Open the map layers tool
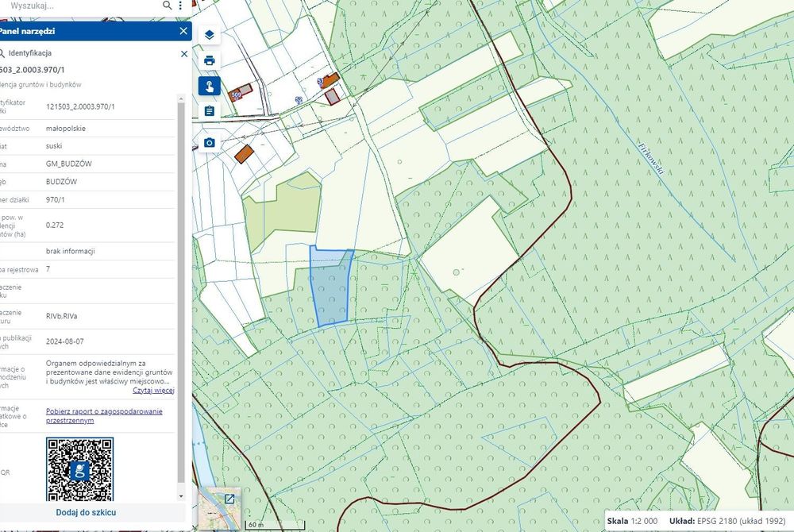The width and height of the screenshot is (794, 532). (209, 35)
